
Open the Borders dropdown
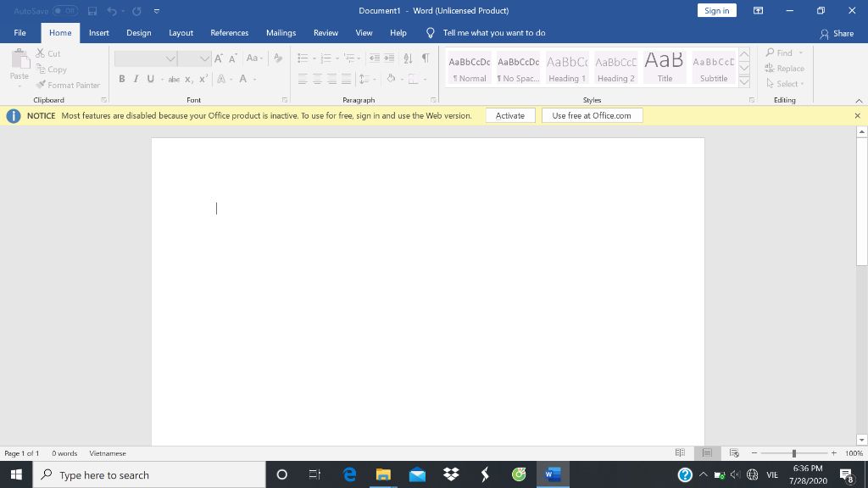click(x=425, y=79)
